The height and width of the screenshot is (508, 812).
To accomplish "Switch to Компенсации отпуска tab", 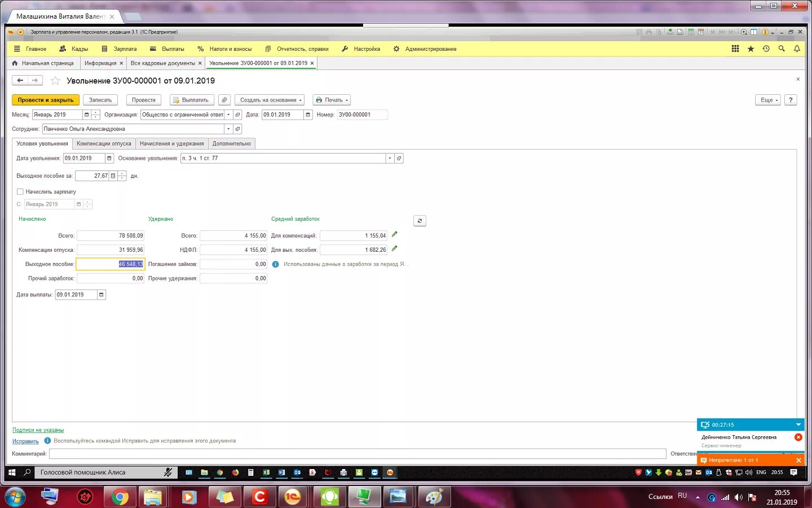I will tap(104, 144).
